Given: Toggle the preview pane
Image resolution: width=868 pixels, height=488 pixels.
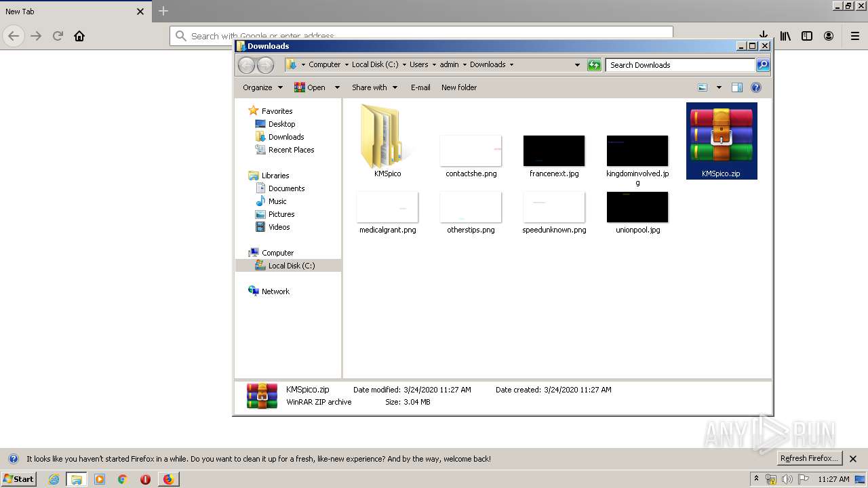Looking at the screenshot, I should pyautogui.click(x=737, y=87).
